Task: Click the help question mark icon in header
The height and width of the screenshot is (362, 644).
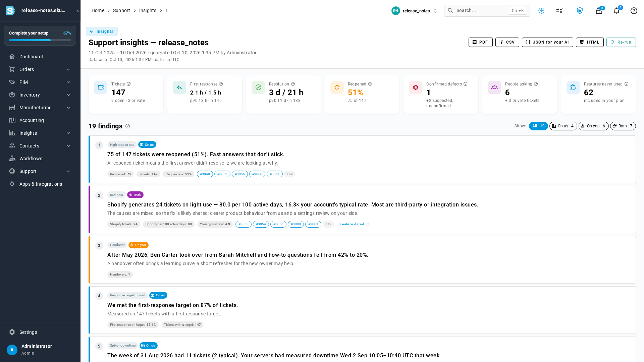Action: [634, 11]
